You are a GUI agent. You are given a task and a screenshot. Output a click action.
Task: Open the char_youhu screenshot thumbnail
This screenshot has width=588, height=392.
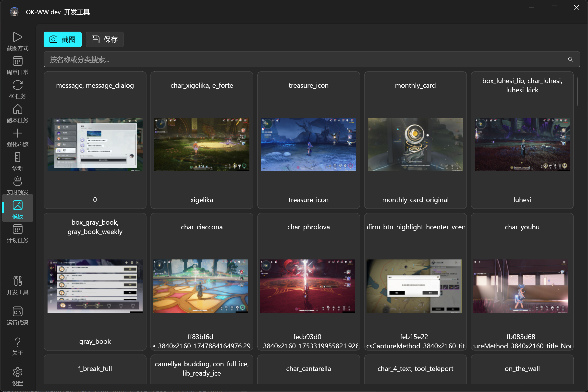coord(521,286)
